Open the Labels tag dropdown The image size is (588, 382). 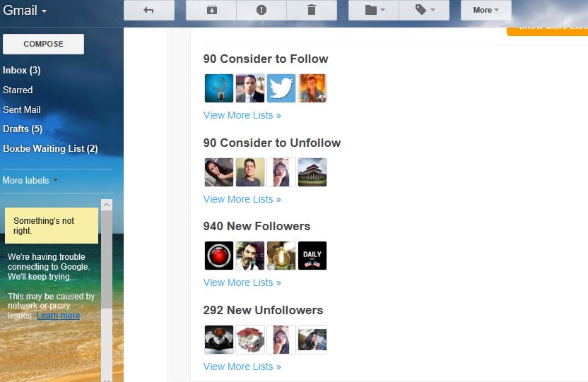click(424, 10)
